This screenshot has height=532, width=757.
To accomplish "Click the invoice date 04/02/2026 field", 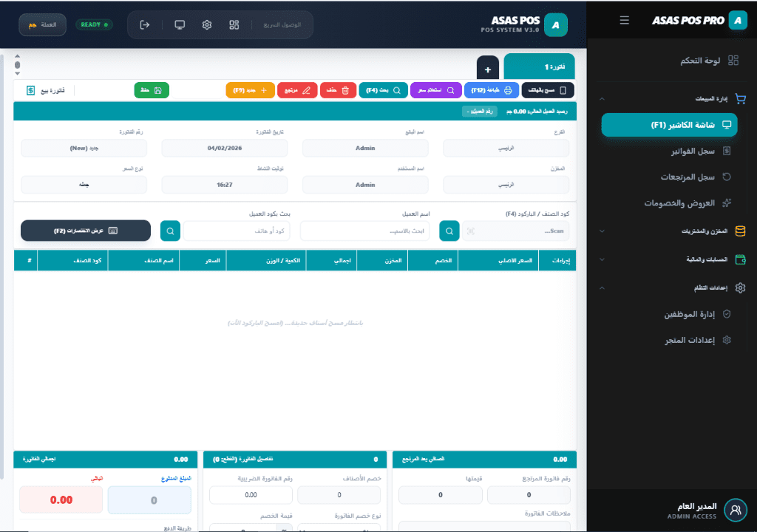I will click(x=225, y=149).
